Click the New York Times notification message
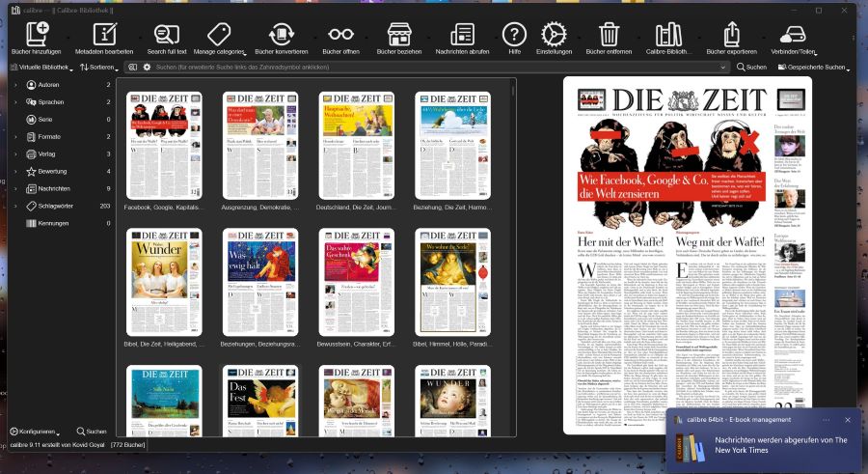 780,445
